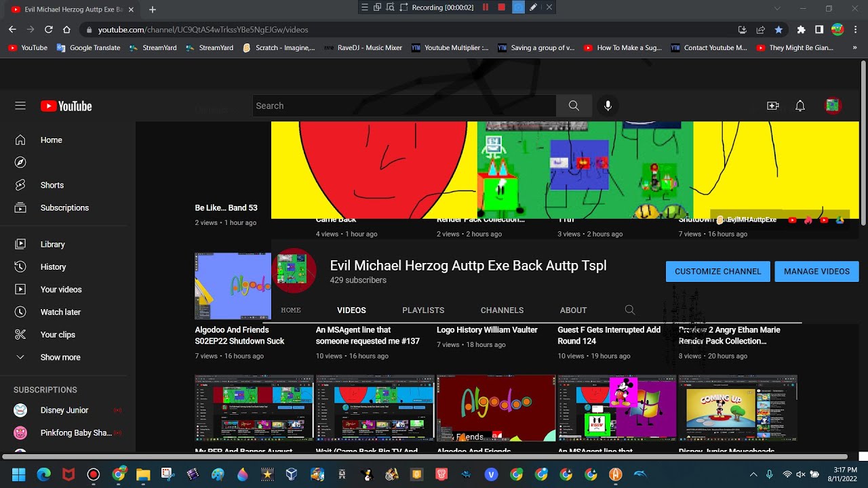The image size is (868, 488).
Task: Click the channel search magnifier icon
Action: [629, 310]
